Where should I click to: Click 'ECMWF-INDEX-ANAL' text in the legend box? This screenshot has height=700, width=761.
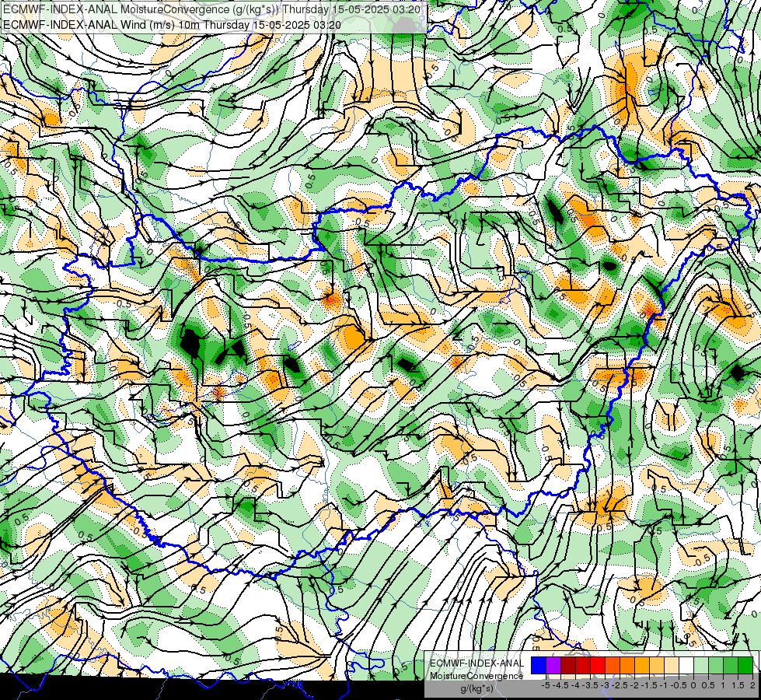tap(476, 663)
